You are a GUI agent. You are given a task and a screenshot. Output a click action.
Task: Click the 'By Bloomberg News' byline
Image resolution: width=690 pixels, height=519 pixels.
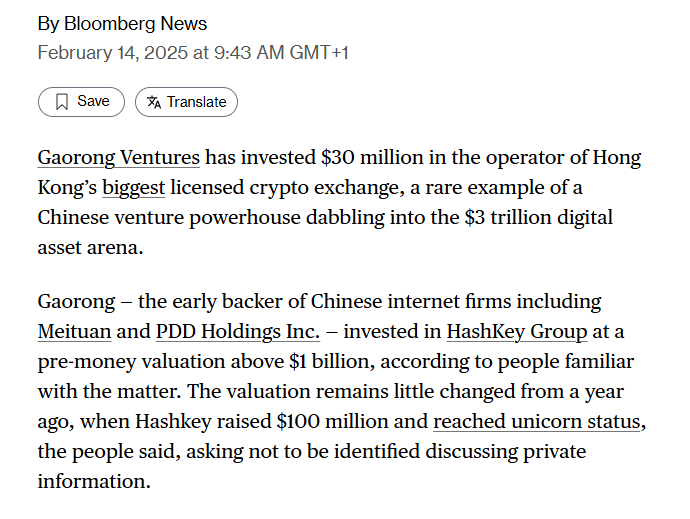tap(122, 24)
